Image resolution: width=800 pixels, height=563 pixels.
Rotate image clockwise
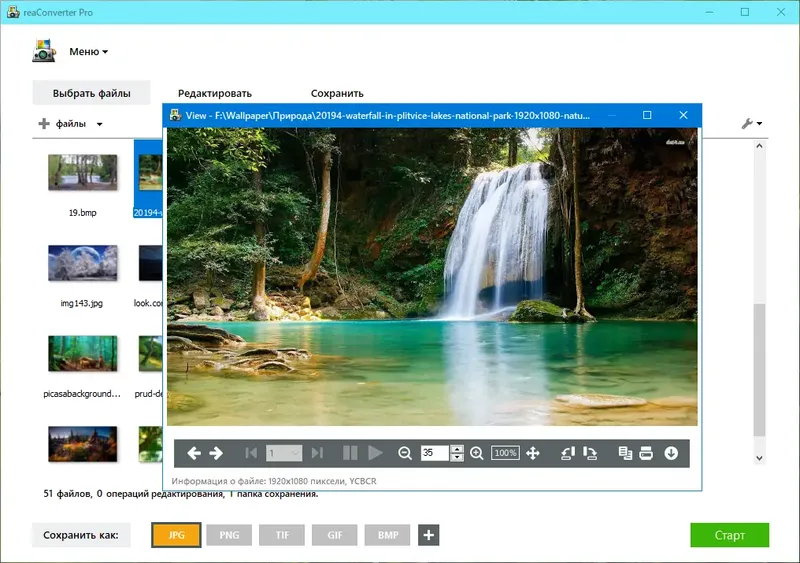(590, 453)
